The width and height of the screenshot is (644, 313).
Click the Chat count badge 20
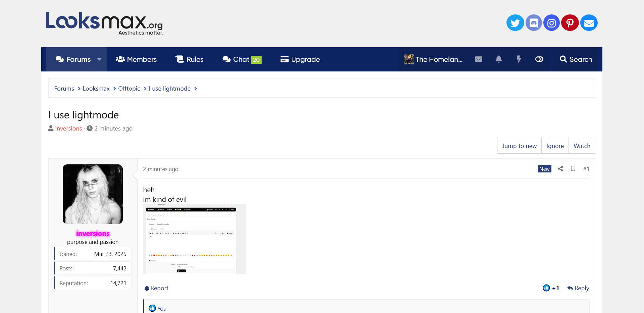256,60
